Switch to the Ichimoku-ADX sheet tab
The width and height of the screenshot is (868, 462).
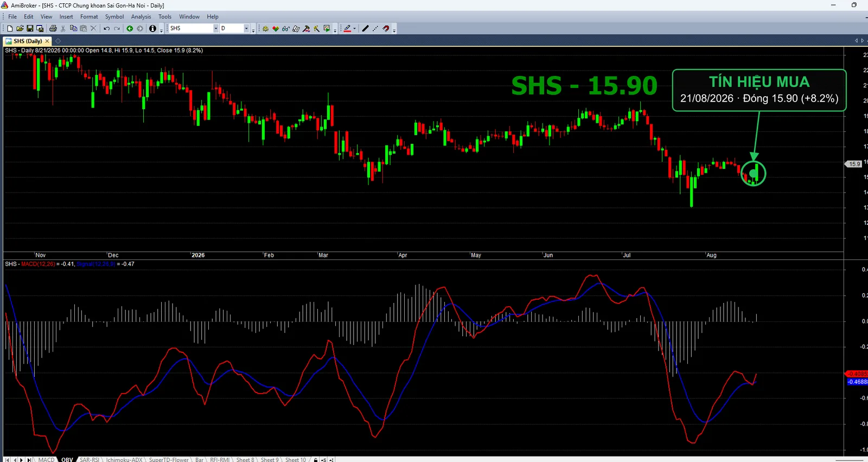[x=124, y=459]
